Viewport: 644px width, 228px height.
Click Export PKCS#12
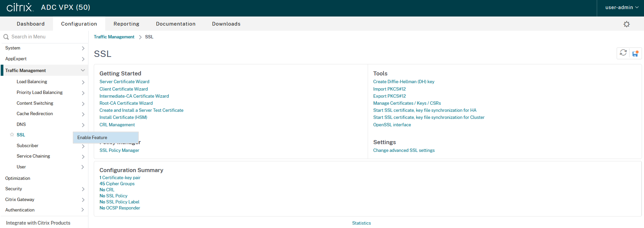[389, 96]
